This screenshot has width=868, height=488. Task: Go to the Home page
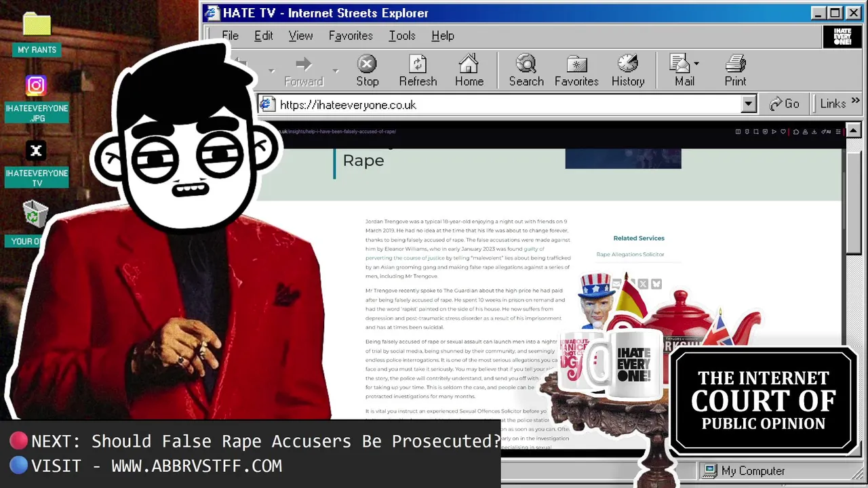point(469,71)
